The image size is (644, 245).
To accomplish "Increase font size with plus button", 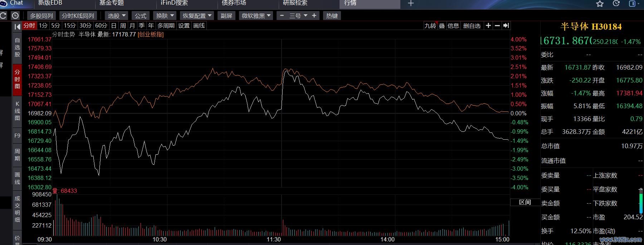I will pyautogui.click(x=314, y=16).
